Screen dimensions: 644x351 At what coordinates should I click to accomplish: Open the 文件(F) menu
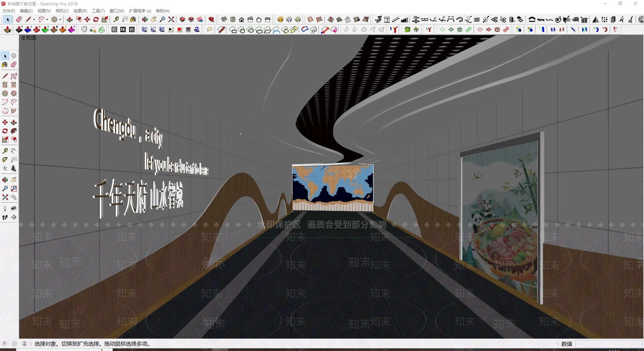coord(8,11)
